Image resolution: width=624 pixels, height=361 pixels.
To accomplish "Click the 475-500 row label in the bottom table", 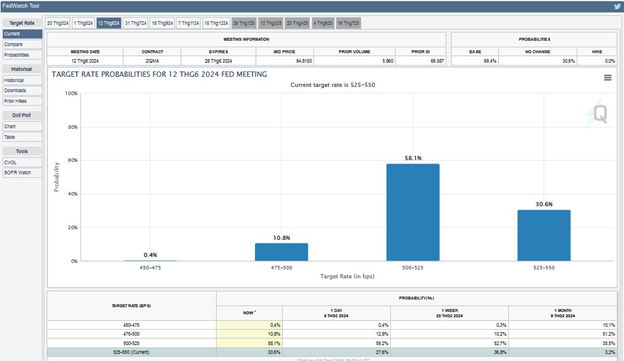I will [x=131, y=334].
